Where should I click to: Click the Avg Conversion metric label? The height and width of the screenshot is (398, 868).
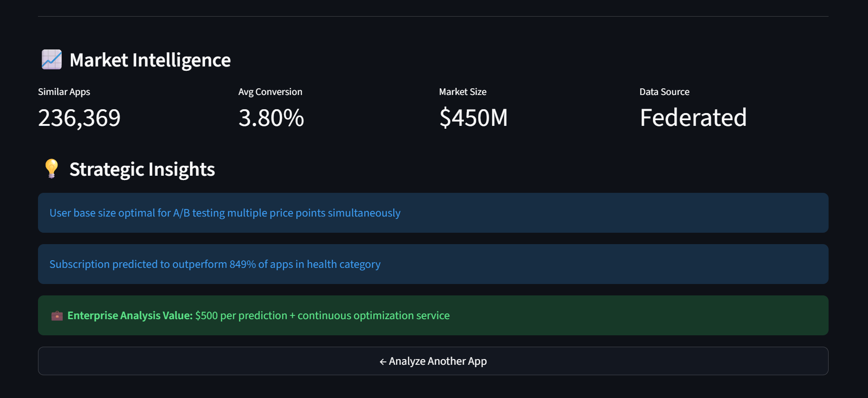point(270,92)
